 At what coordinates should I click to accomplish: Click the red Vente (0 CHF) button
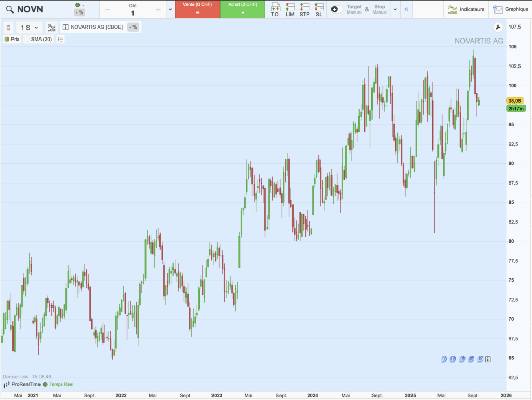(197, 9)
